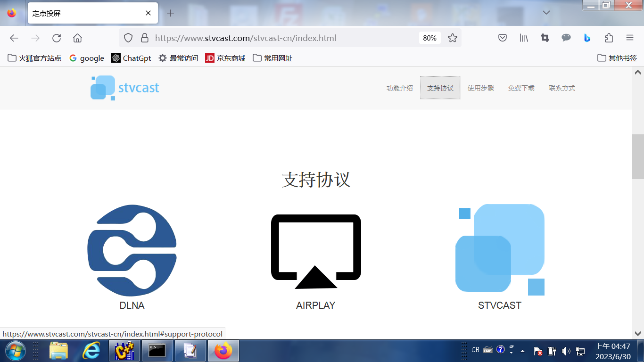Open the Windows Start menu

[15, 351]
